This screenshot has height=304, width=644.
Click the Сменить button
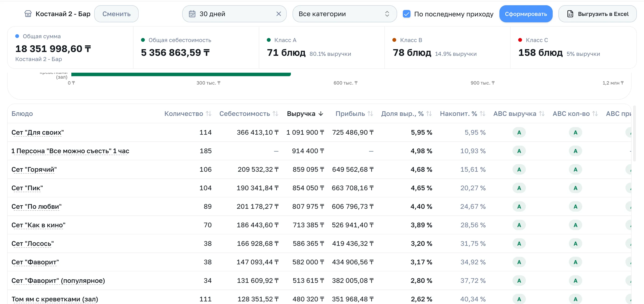116,14
